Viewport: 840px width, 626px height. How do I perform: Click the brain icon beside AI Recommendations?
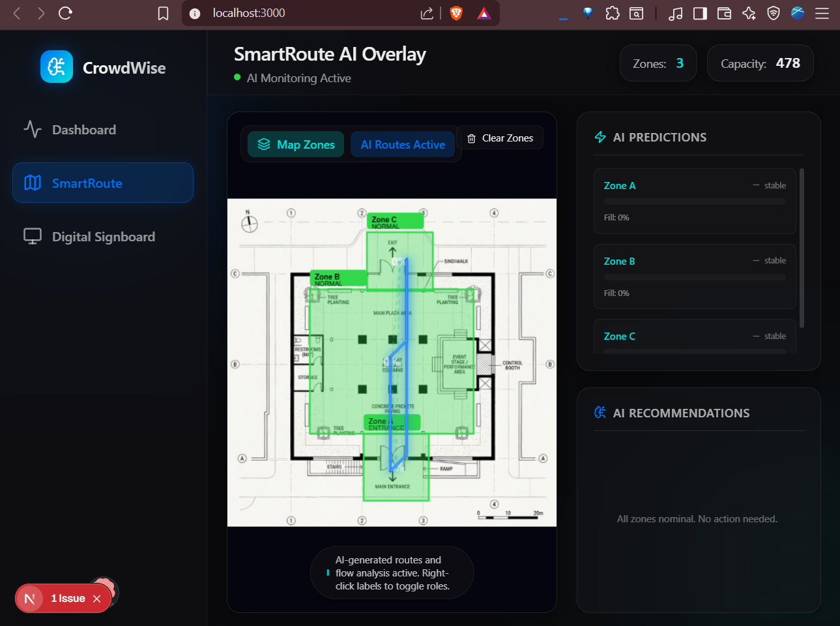(600, 413)
